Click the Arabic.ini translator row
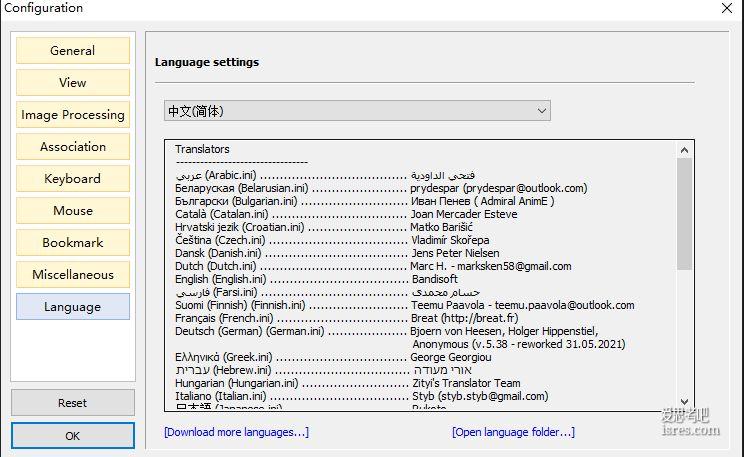The height and width of the screenshot is (457, 744). coord(326,175)
